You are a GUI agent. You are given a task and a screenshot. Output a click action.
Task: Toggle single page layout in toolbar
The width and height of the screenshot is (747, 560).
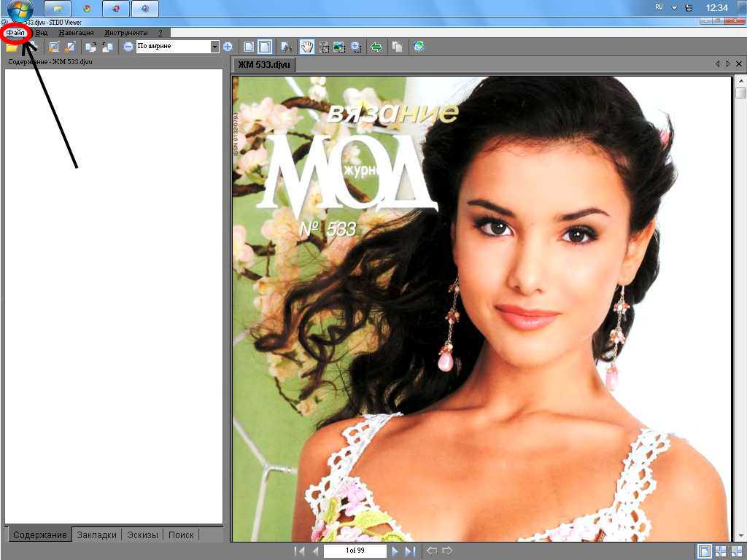click(249, 47)
